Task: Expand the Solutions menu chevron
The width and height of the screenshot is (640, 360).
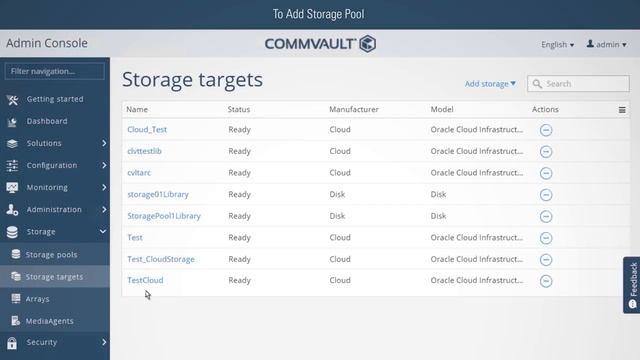Action: [x=104, y=143]
